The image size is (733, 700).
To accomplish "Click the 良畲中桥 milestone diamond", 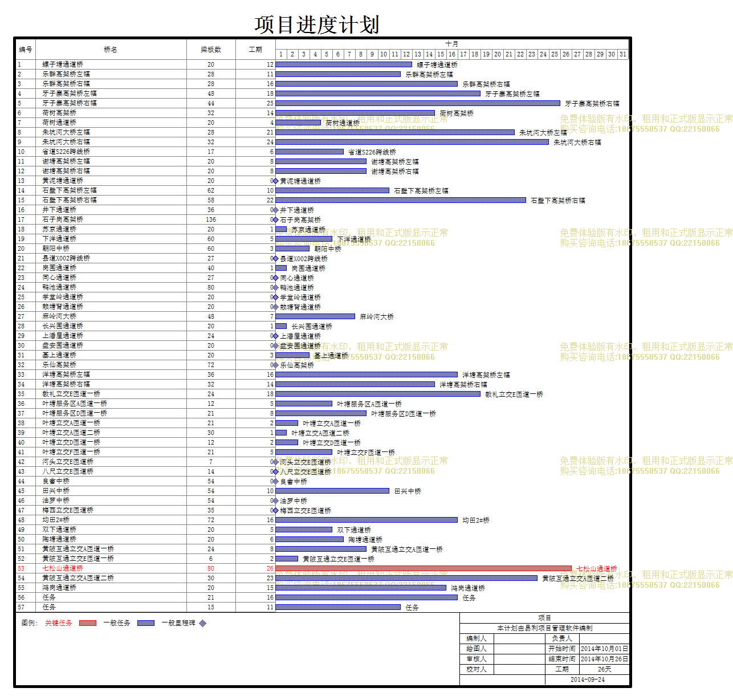I will point(276,481).
